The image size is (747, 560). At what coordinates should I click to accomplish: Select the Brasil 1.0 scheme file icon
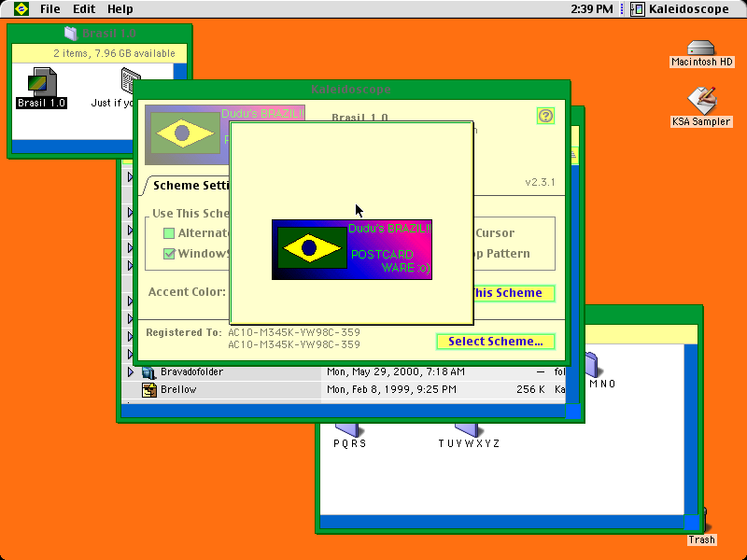click(x=42, y=82)
